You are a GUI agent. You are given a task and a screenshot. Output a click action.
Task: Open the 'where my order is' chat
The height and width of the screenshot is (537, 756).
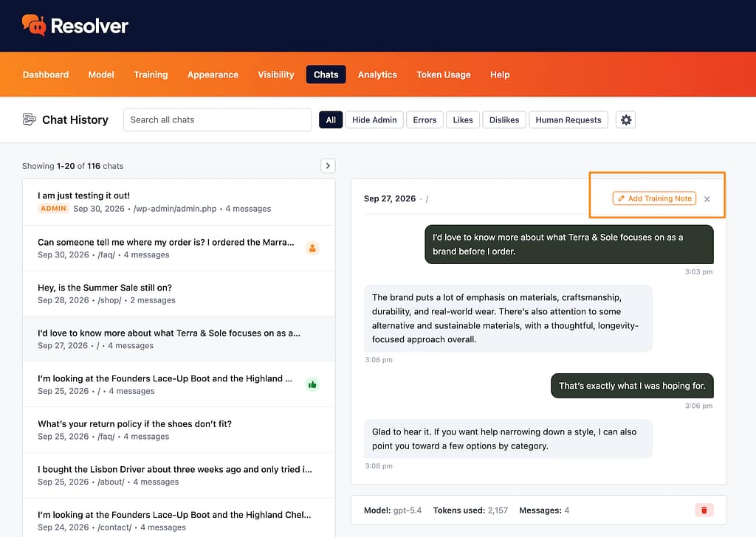(x=179, y=248)
